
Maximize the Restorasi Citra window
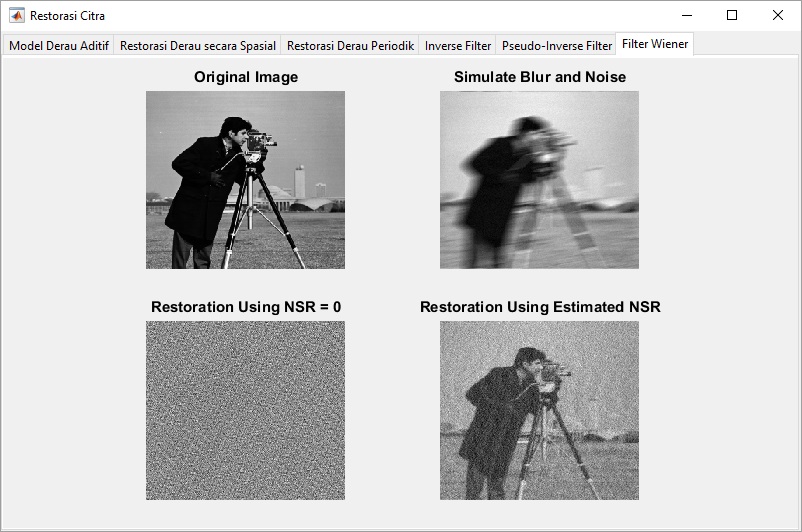point(732,16)
